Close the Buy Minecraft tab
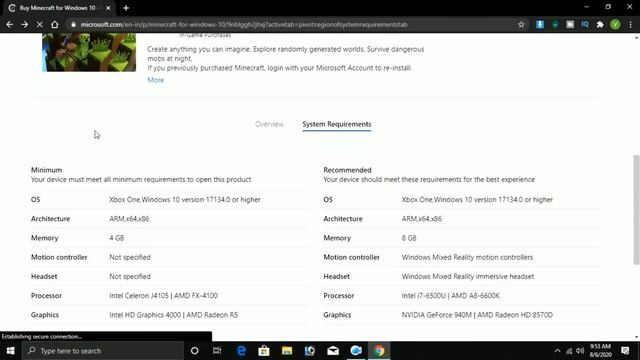The image size is (640, 360). 108,8
